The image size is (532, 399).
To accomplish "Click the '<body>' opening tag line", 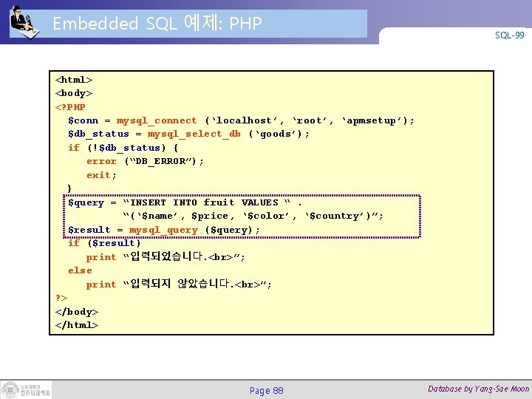I will tap(74, 93).
